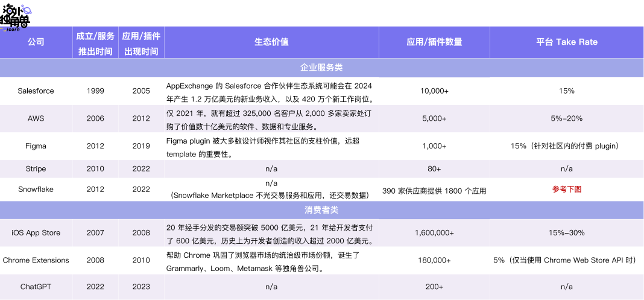This screenshot has height=300, width=644.
Task: Select the Chrome Grammarly, Loom, Metamask description
Action: [263, 262]
